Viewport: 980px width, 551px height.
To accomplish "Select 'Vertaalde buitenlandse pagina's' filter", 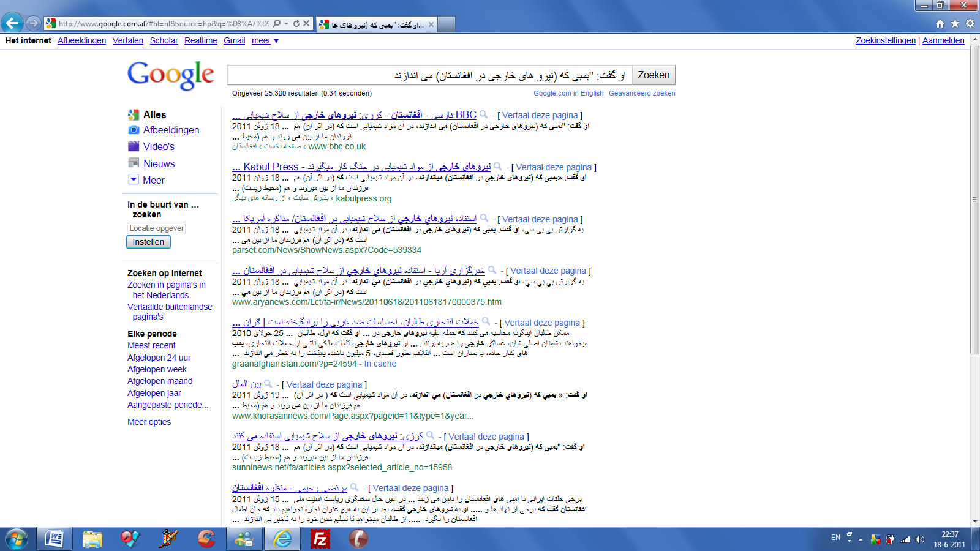I will click(170, 312).
